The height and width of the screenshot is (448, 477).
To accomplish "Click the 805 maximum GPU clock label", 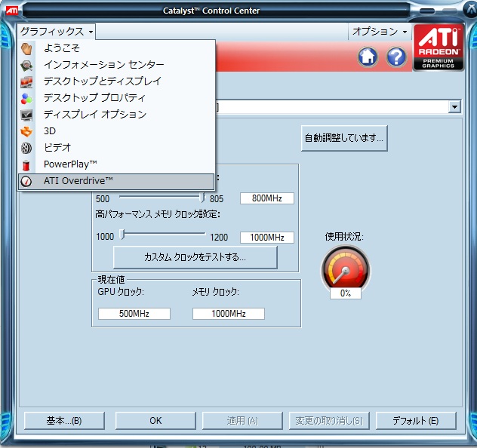I will pos(217,199).
